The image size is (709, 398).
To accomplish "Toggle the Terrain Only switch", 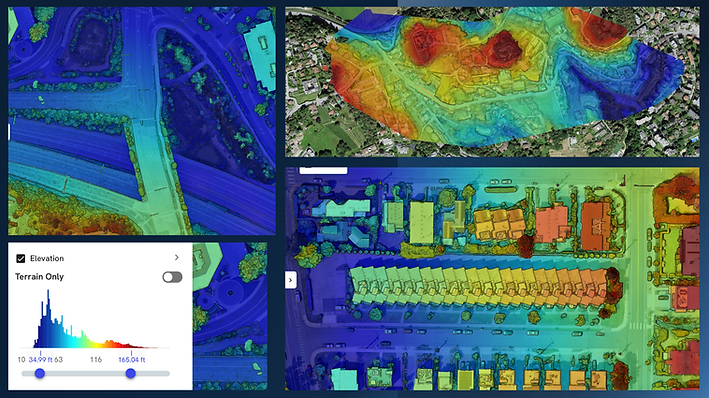I will click(172, 277).
